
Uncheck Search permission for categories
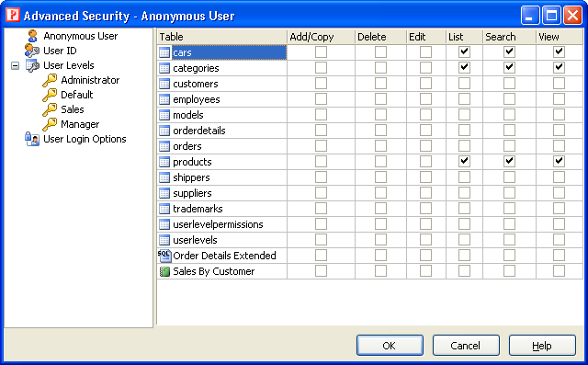509,67
